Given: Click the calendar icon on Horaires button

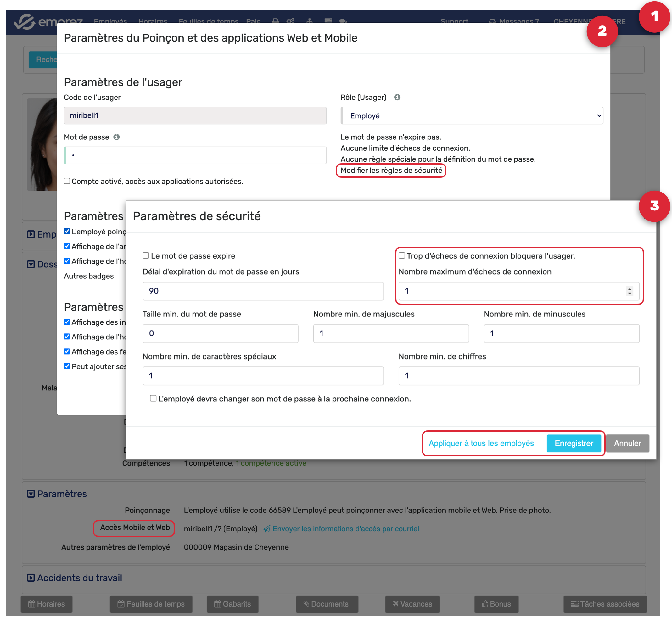Looking at the screenshot, I should [32, 604].
